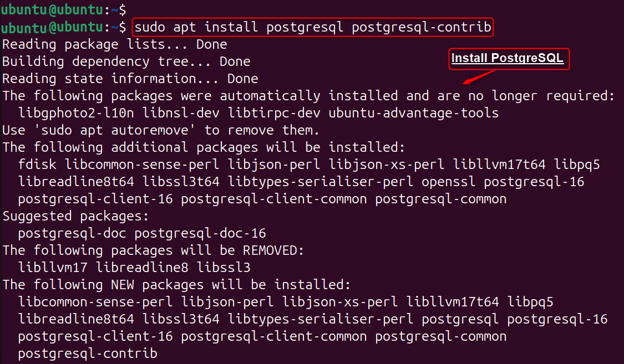Click the fdisk package name
Image resolution: width=624 pixels, height=364 pixels.
tap(37, 165)
